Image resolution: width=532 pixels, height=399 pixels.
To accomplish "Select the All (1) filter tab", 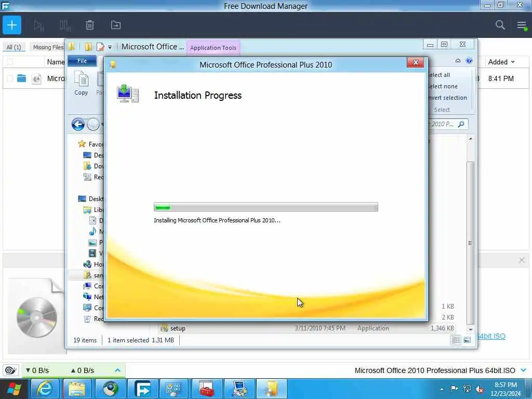I will click(14, 47).
